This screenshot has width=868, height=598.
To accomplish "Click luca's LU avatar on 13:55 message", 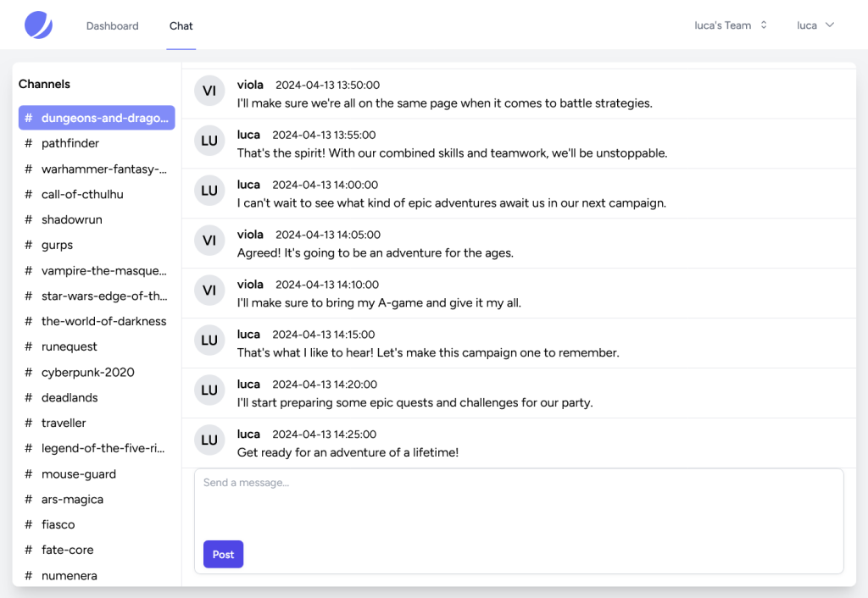I will [209, 141].
